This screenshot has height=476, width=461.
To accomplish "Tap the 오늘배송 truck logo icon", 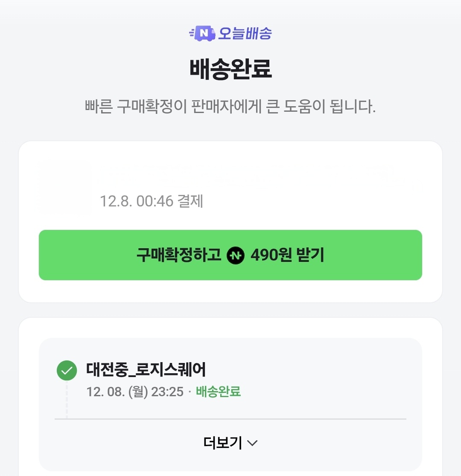I will (202, 33).
